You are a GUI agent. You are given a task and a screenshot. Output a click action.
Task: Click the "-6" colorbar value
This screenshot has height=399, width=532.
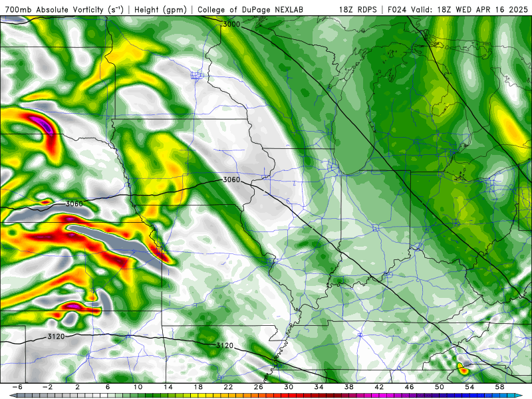[x=17, y=387]
